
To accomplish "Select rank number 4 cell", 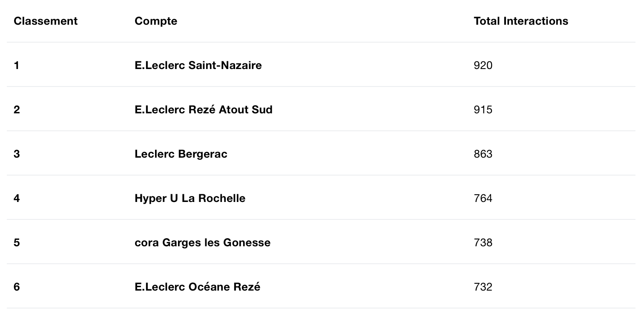I will click(17, 198).
